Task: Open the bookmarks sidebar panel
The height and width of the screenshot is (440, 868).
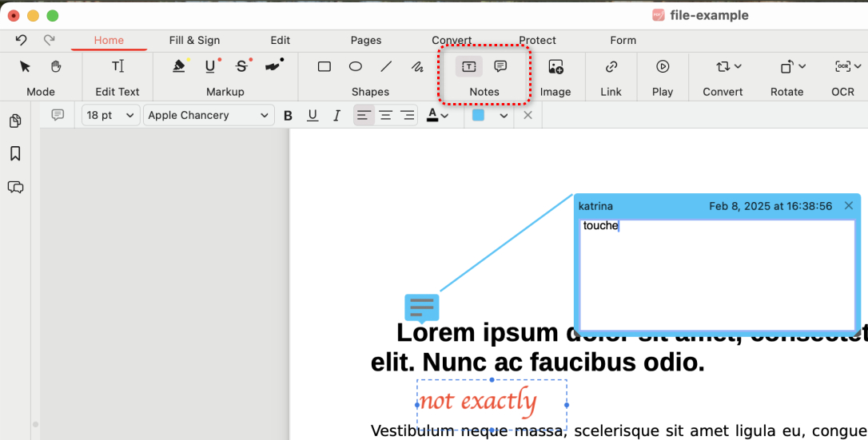Action: tap(14, 154)
